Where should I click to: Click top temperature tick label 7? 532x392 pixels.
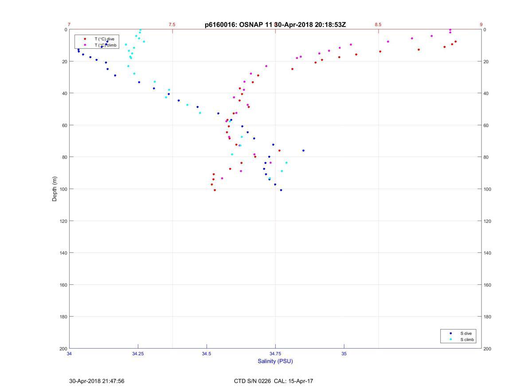point(69,25)
